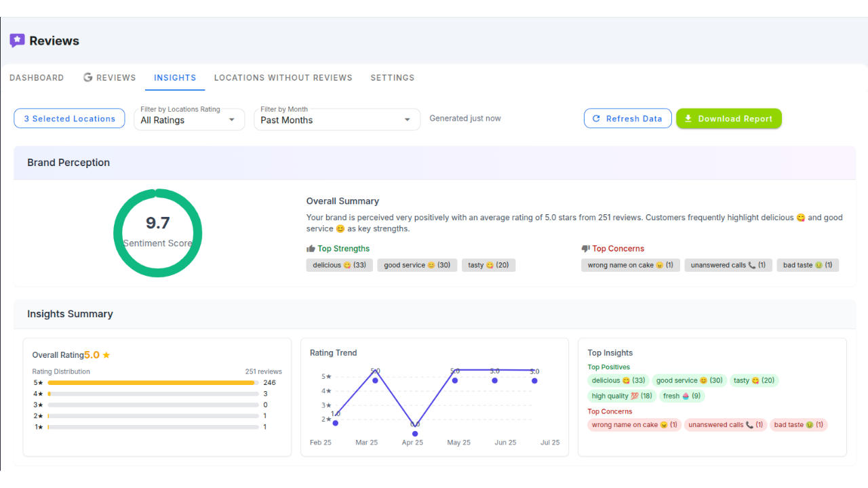Click the purple Reviews chat bubble icon
This screenshot has width=868, height=488.
pyautogui.click(x=16, y=41)
